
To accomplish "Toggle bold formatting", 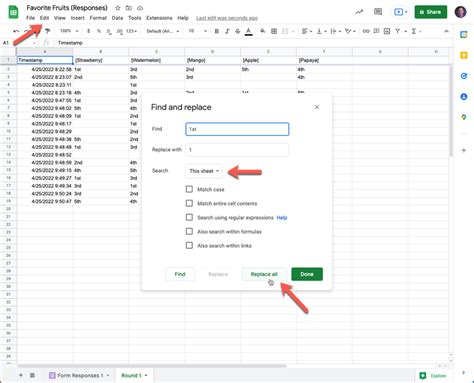I will click(217, 31).
